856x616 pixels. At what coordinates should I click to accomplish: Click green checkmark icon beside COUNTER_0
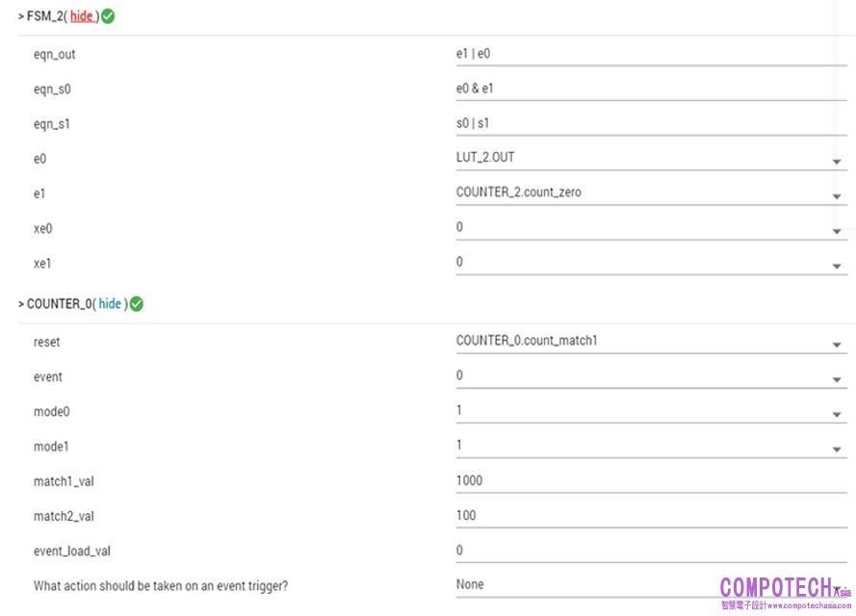click(137, 304)
